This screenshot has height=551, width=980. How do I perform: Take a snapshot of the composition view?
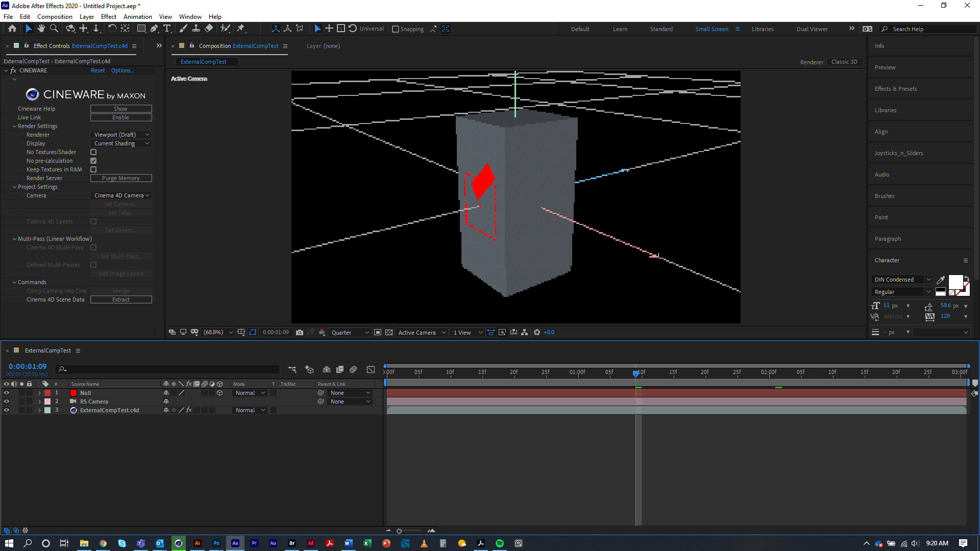[300, 332]
